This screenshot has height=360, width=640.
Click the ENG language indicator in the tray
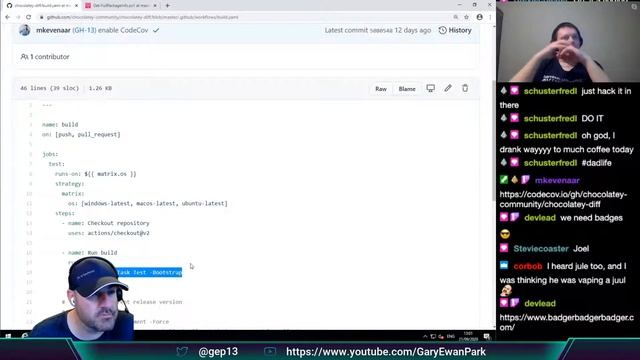point(451,336)
